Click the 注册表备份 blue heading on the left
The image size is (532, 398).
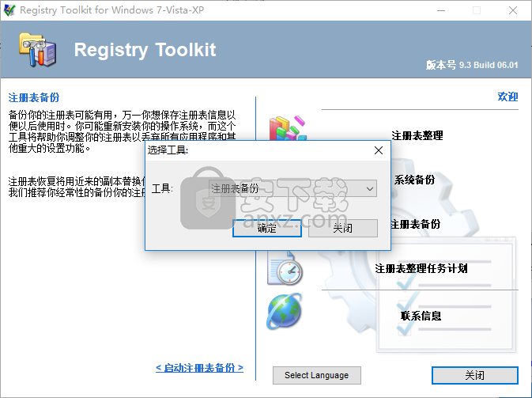click(34, 97)
